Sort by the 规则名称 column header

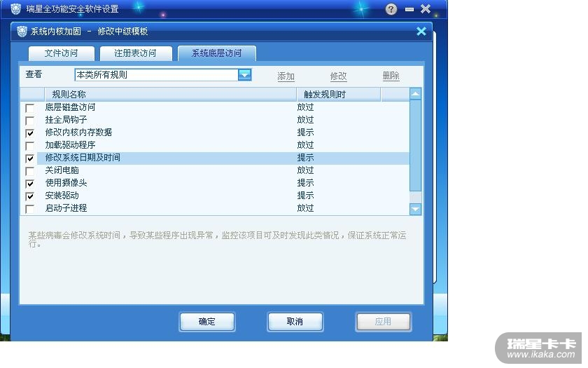(171, 94)
